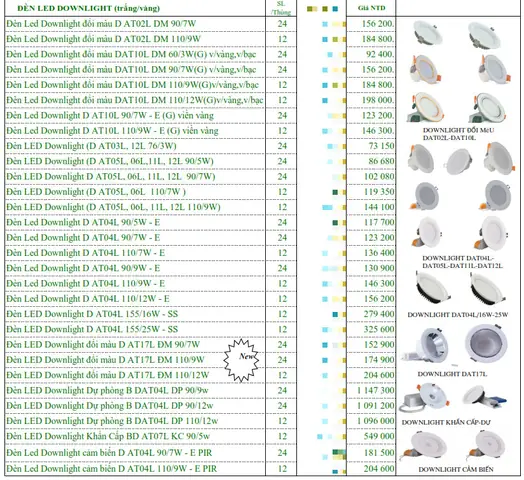Click the 'Giá NTD' column header
The width and height of the screenshot is (524, 480).
pyautogui.click(x=371, y=8)
